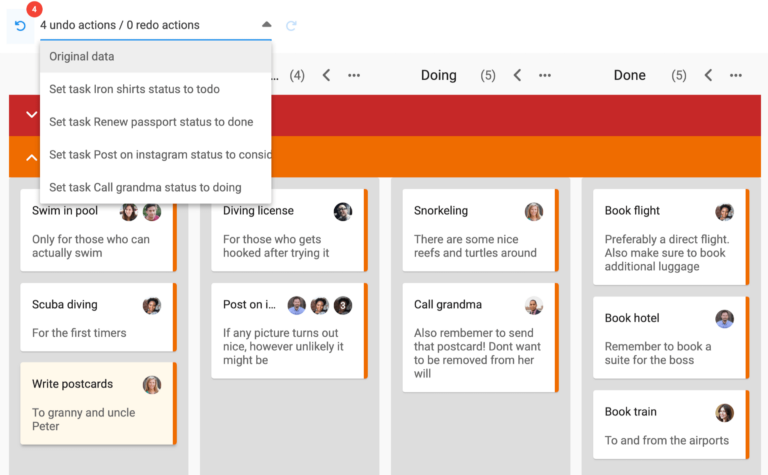Select Set task Renew passport status to done

tap(155, 122)
